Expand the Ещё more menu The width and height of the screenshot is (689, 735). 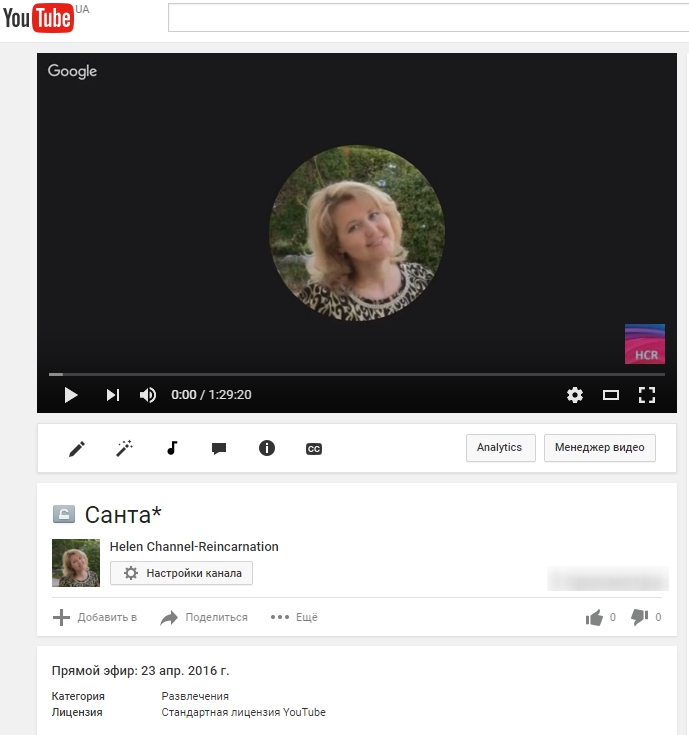pos(294,618)
